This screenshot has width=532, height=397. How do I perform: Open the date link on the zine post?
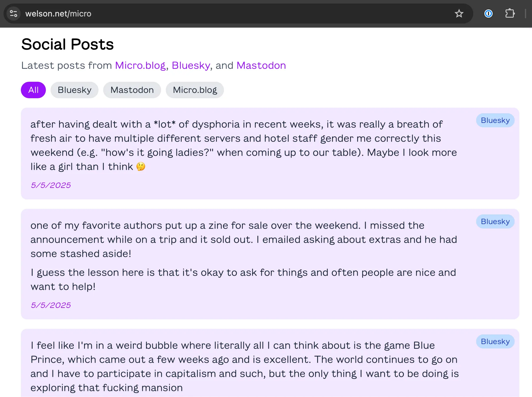point(51,305)
